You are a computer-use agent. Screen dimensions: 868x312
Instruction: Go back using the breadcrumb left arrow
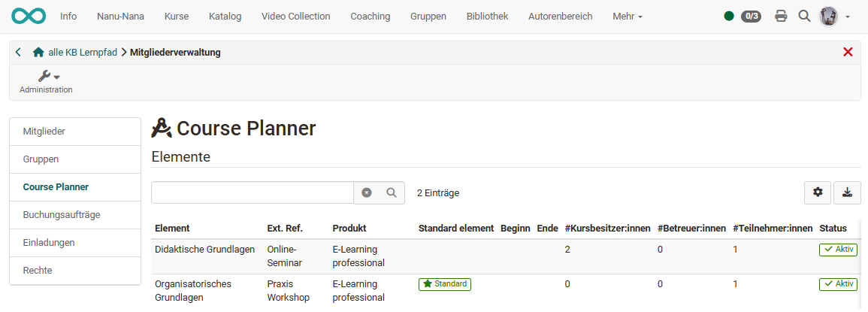pyautogui.click(x=18, y=53)
